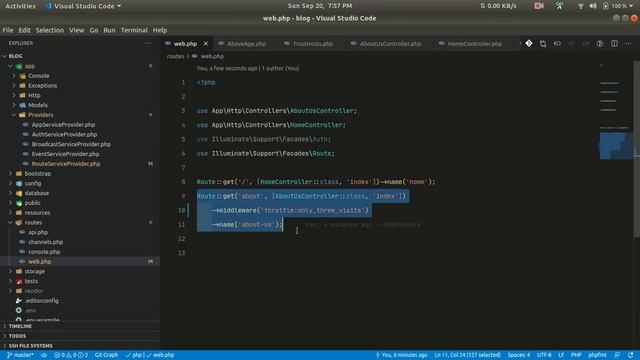Open the Terminal menu
Screen dimensions: 640x360
134,30
